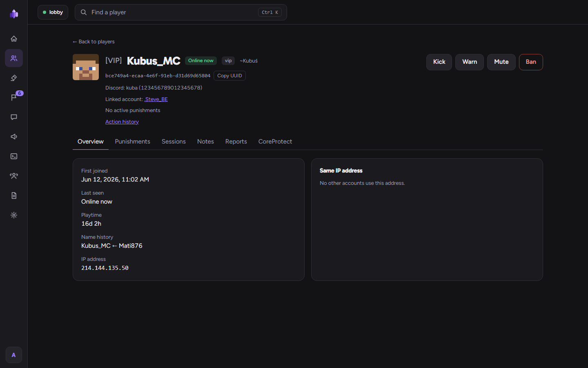588x368 pixels.
Task: Open the chat sidebar icon
Action: [x=14, y=117]
